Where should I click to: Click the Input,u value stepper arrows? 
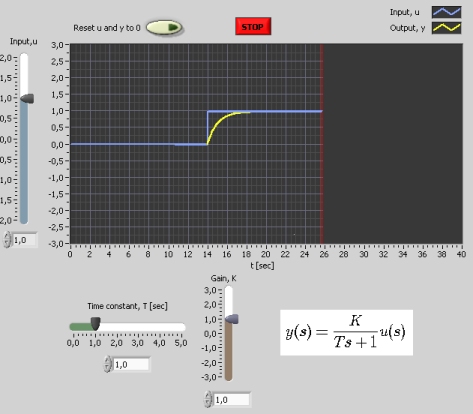click(x=7, y=240)
